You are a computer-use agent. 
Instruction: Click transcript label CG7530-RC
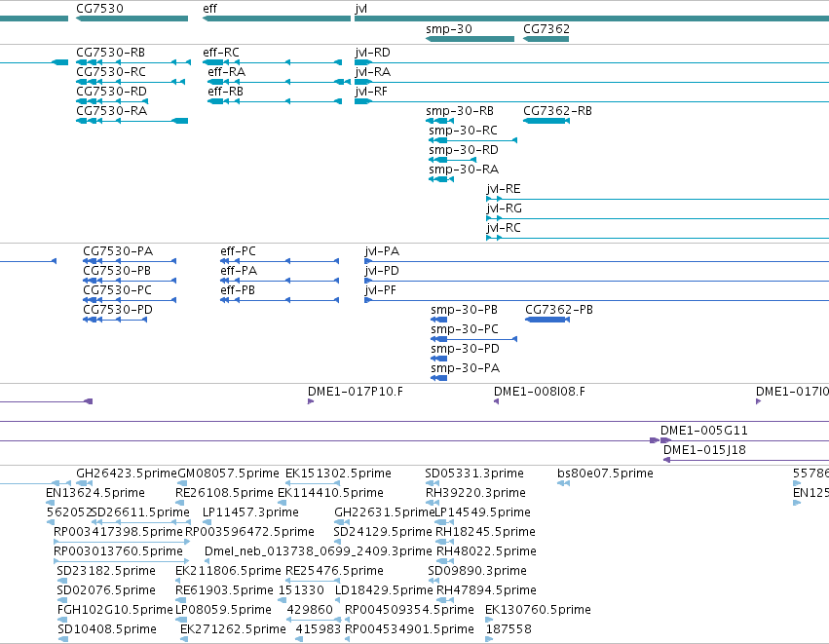click(110, 72)
